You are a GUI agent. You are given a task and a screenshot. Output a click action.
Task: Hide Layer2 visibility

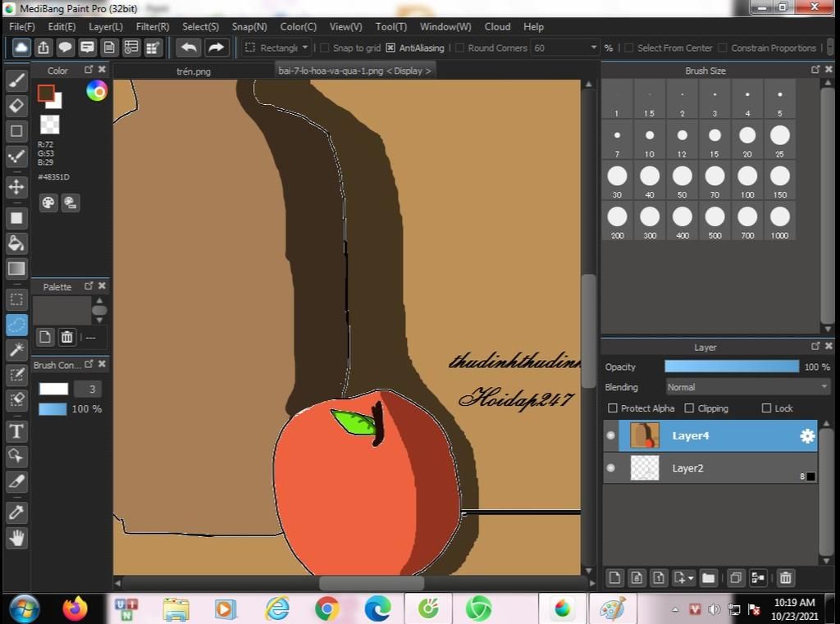click(610, 468)
